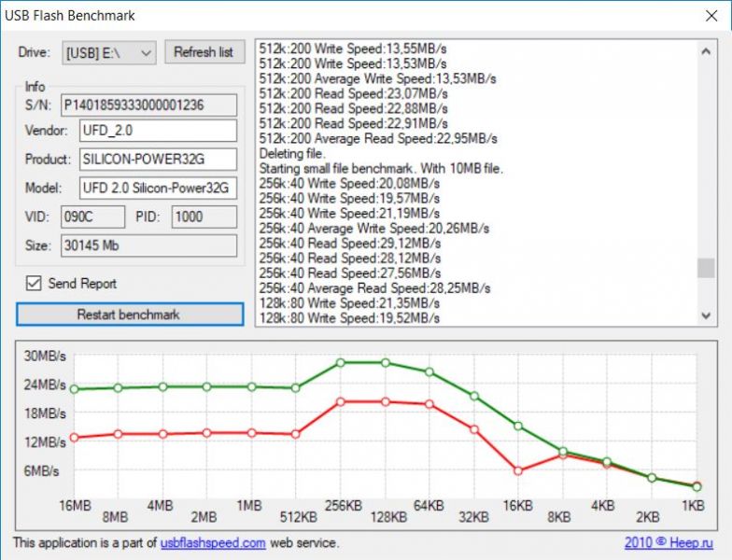Click the PID value field
The image size is (732, 560).
point(204,217)
